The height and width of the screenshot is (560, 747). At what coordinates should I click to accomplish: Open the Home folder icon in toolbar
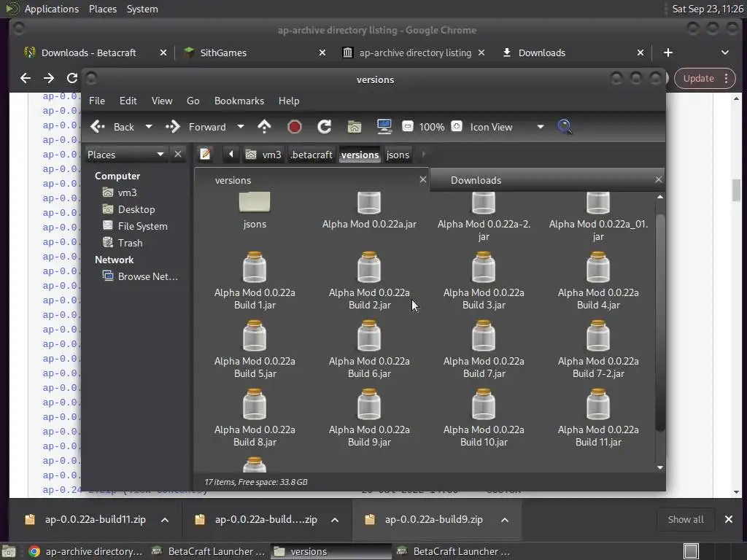355,127
